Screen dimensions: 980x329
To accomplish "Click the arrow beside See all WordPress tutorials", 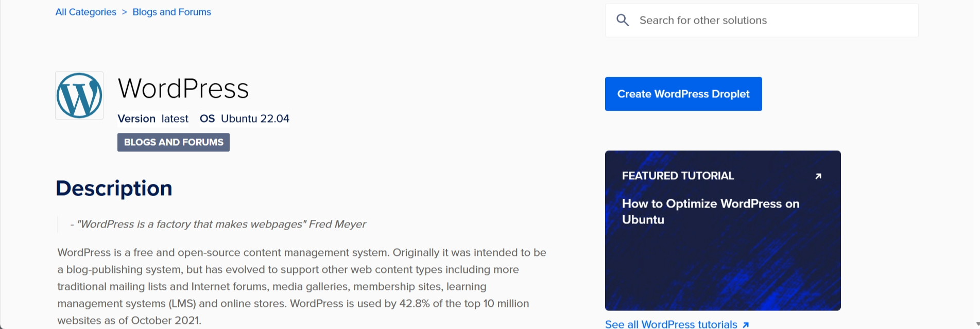I will 745,325.
